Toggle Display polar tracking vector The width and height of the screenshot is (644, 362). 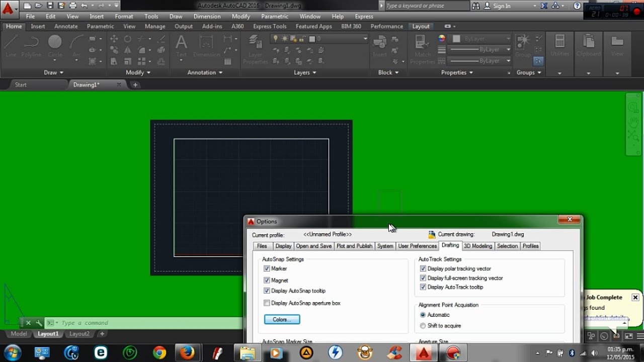click(x=423, y=268)
